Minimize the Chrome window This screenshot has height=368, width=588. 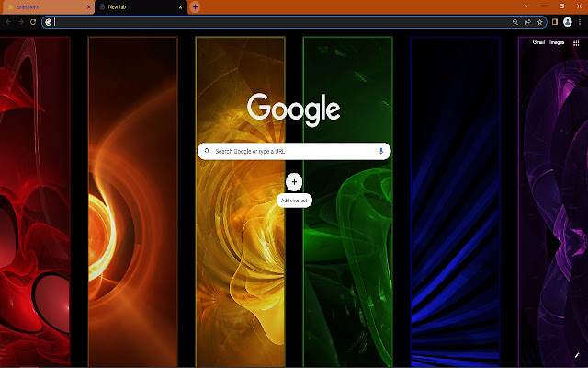click(544, 6)
